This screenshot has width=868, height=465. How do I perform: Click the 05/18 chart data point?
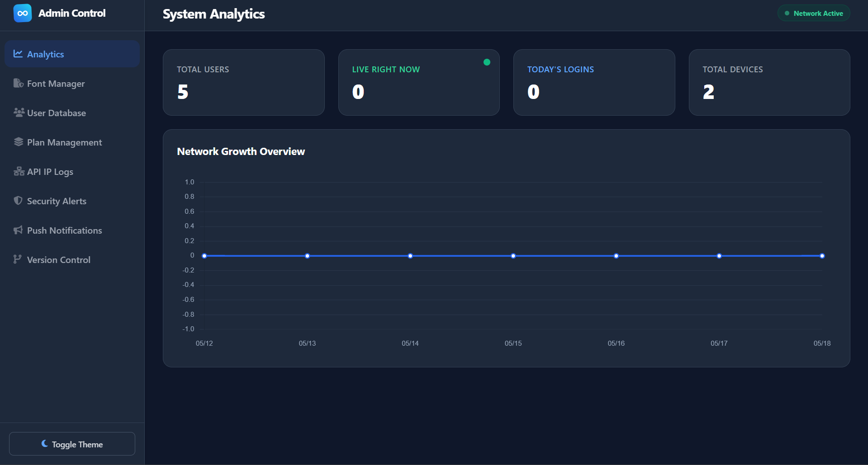coord(822,256)
